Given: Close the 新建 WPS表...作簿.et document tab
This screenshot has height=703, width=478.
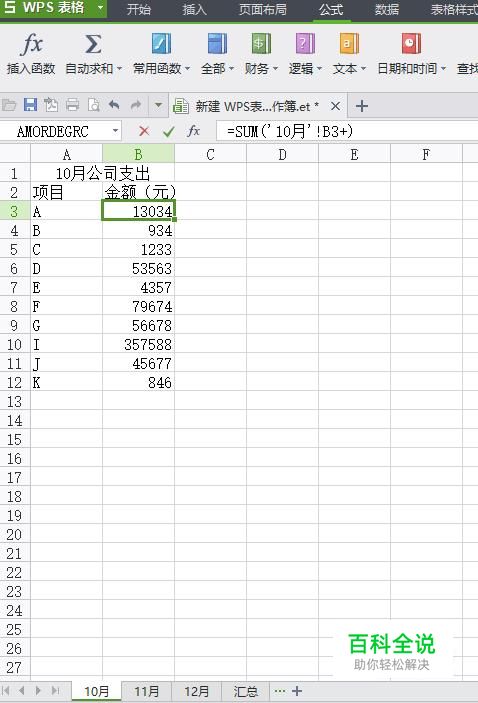Looking at the screenshot, I should pyautogui.click(x=335, y=106).
